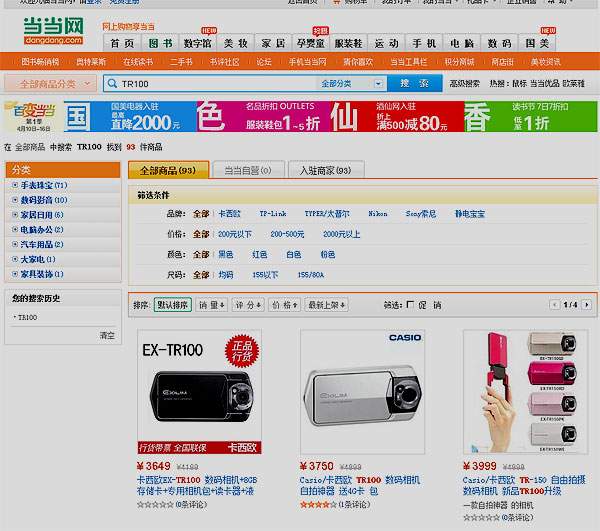Image resolution: width=600 pixels, height=531 pixels.
Task: Open the 酒仙网入驻 满500减80 banner
Action: tap(397, 116)
